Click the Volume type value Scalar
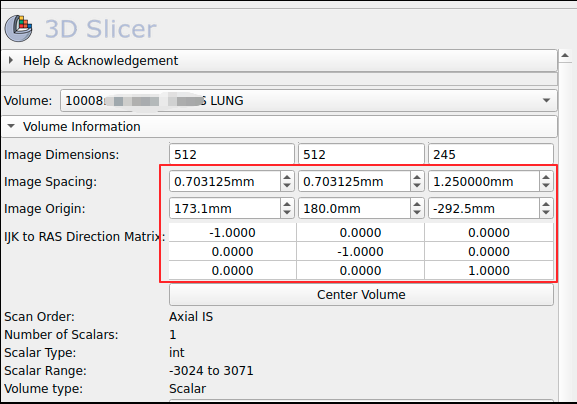The height and width of the screenshot is (404, 577). (x=187, y=389)
